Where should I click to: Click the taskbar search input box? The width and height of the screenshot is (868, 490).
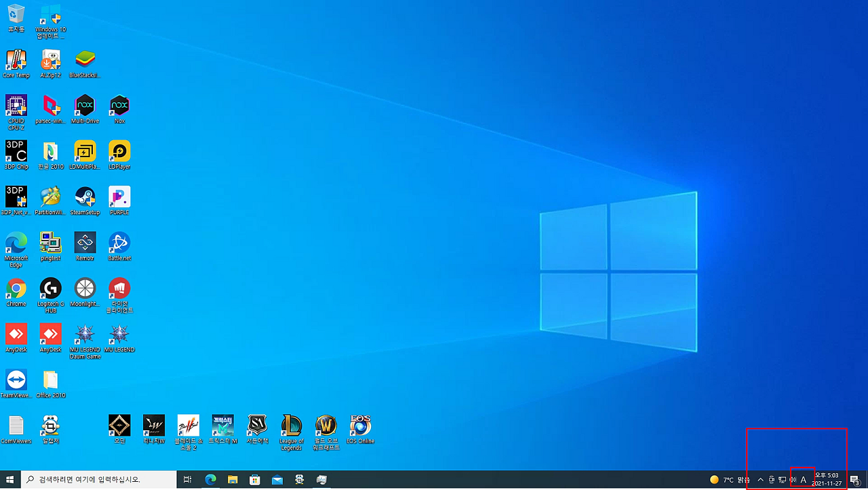pyautogui.click(x=98, y=480)
